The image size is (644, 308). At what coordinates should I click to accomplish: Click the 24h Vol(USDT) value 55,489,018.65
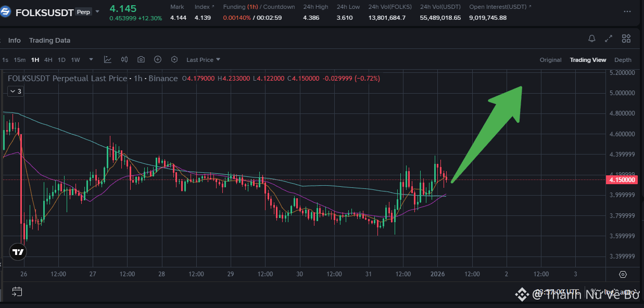pyautogui.click(x=440, y=18)
